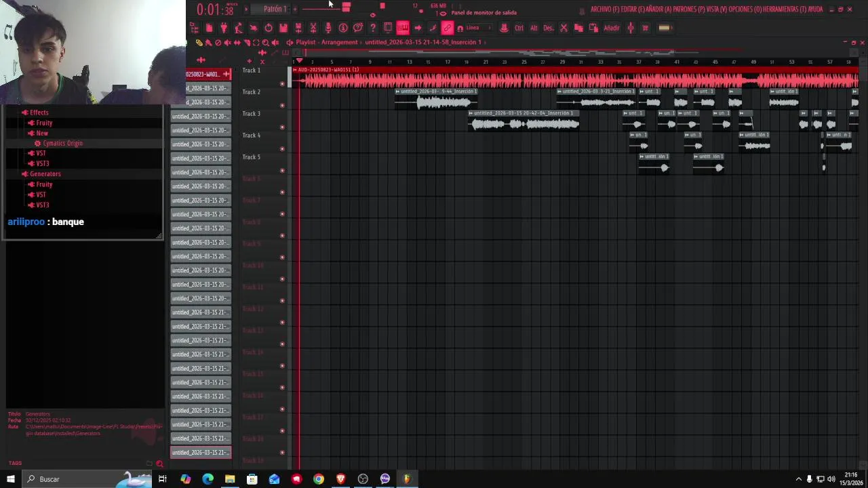Image resolution: width=868 pixels, height=488 pixels.
Task: Open the Playlist menu arrow
Action: tap(290, 42)
